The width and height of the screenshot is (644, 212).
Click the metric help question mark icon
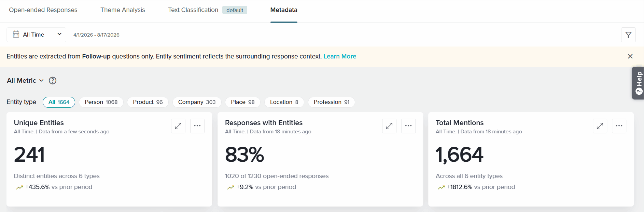point(53,81)
